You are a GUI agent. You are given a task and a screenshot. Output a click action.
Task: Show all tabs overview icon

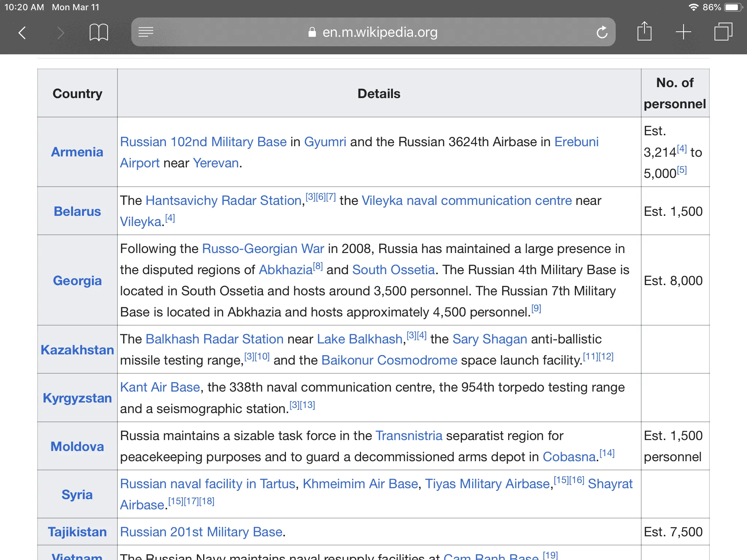point(723,32)
